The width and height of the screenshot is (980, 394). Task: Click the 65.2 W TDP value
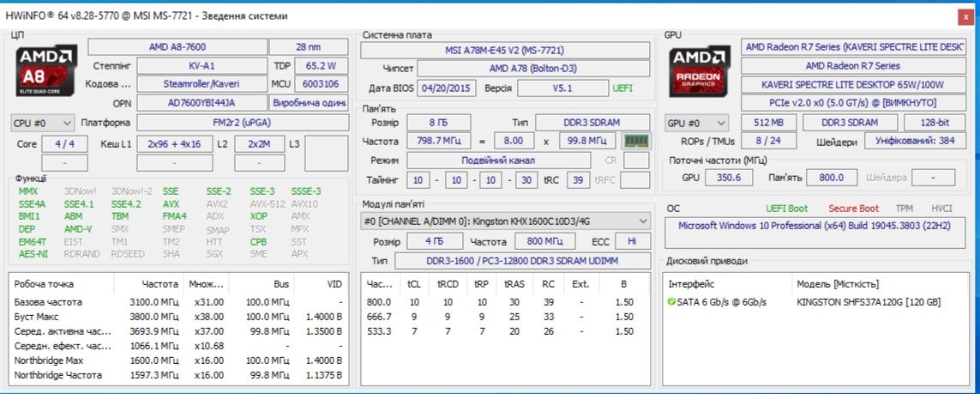click(322, 65)
